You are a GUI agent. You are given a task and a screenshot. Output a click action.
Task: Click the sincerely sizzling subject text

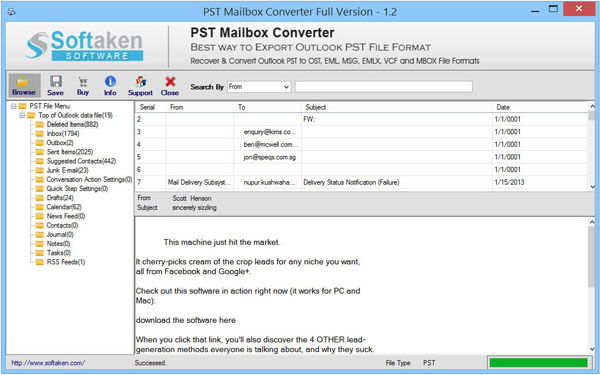pos(194,207)
